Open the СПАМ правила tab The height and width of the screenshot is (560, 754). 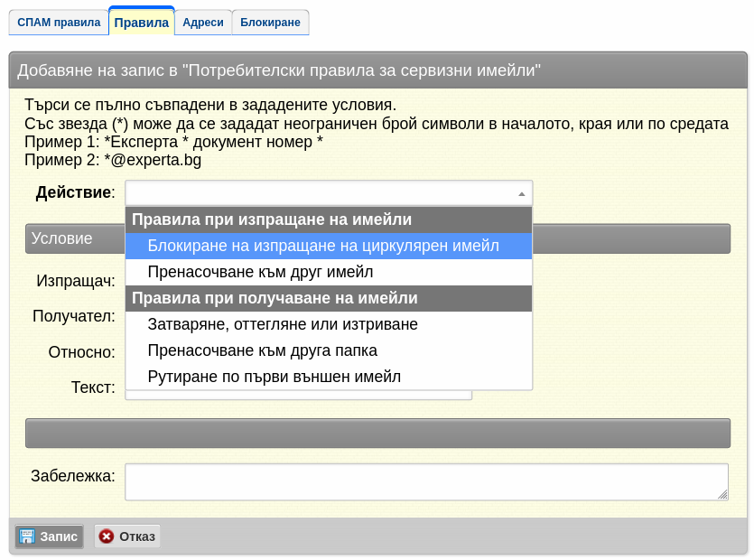pos(59,23)
